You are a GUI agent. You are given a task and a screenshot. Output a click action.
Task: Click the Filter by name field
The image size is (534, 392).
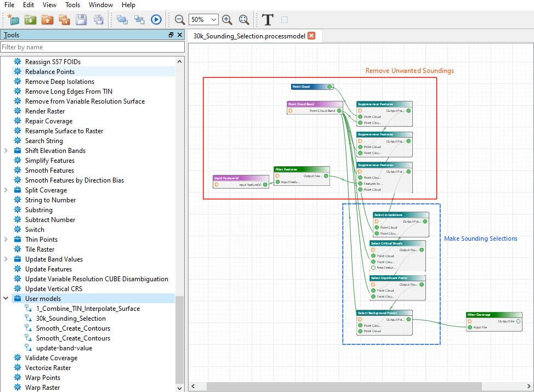(x=92, y=47)
